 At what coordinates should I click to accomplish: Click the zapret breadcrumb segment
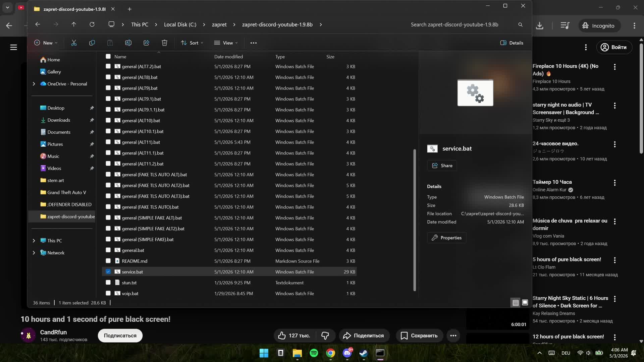pyautogui.click(x=219, y=24)
